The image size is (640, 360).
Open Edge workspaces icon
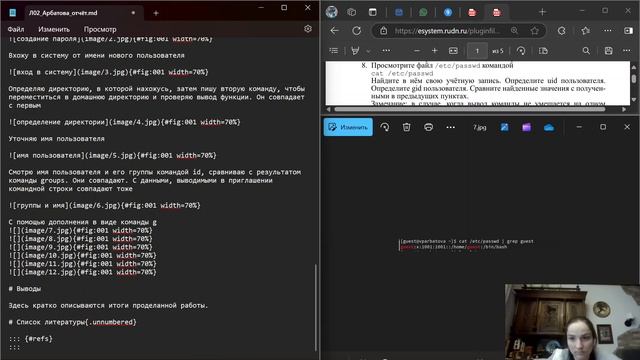(351, 12)
